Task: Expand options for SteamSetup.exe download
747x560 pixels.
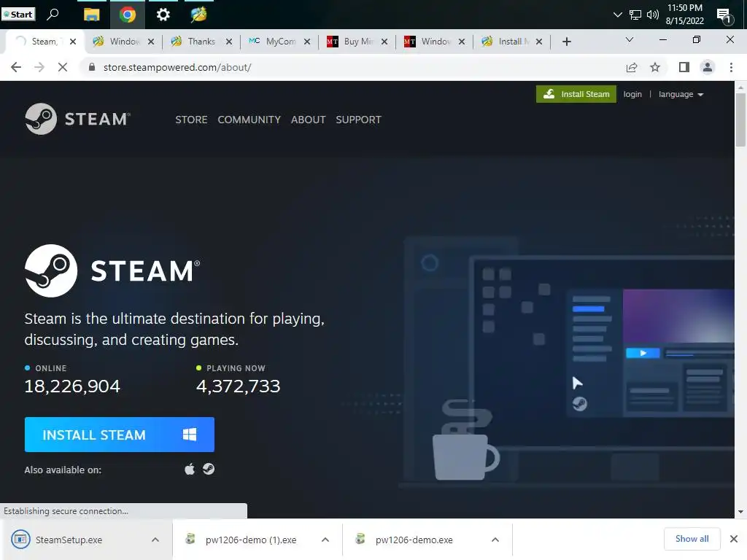Action: coord(155,540)
